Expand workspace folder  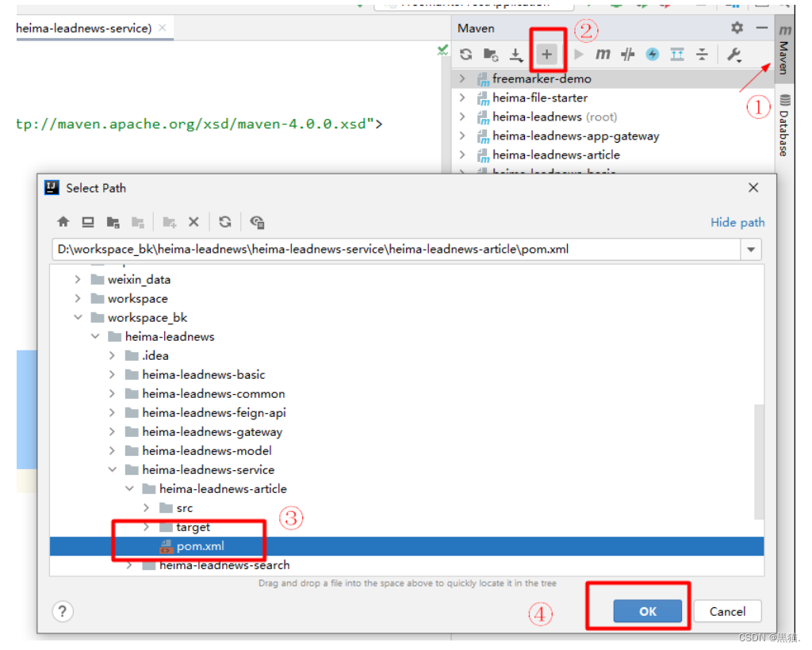(x=78, y=299)
